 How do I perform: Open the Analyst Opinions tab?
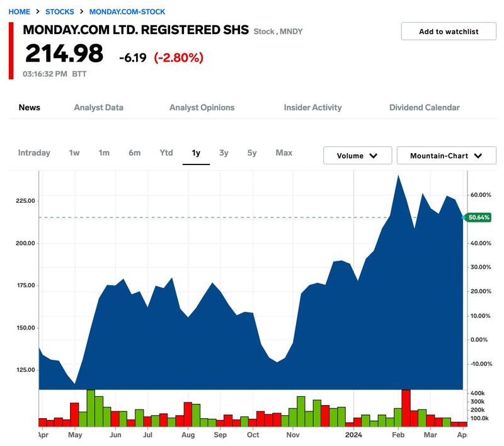click(x=202, y=107)
